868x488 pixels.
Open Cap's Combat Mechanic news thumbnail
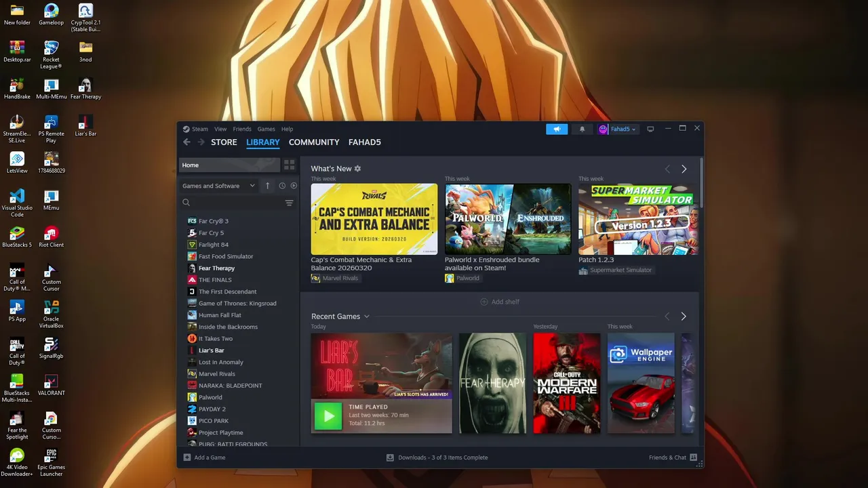[x=374, y=219]
